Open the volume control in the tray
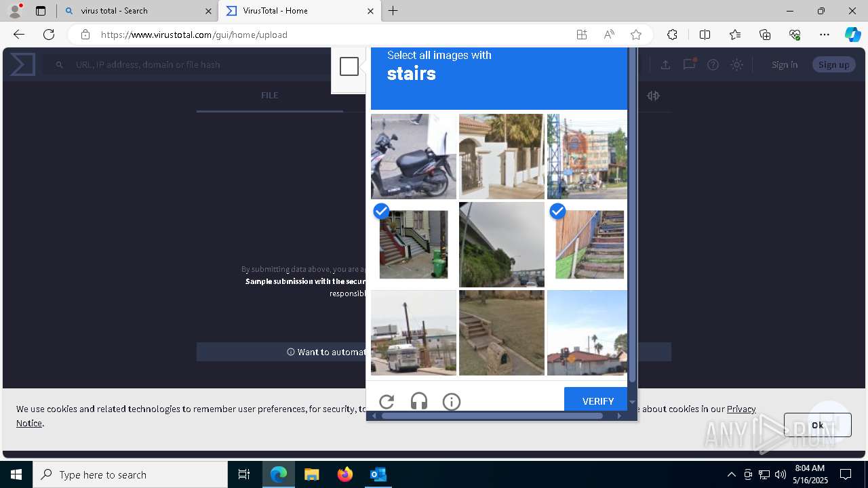Image resolution: width=868 pixels, height=488 pixels. 781,474
